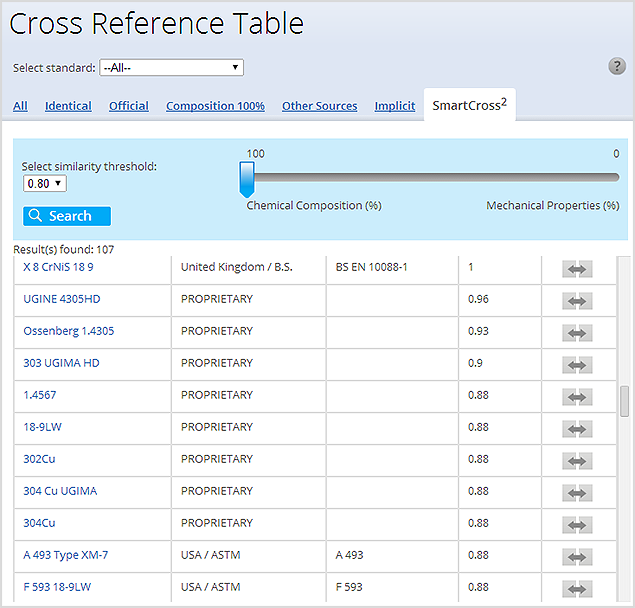Open material 18-9LW link

(x=43, y=427)
